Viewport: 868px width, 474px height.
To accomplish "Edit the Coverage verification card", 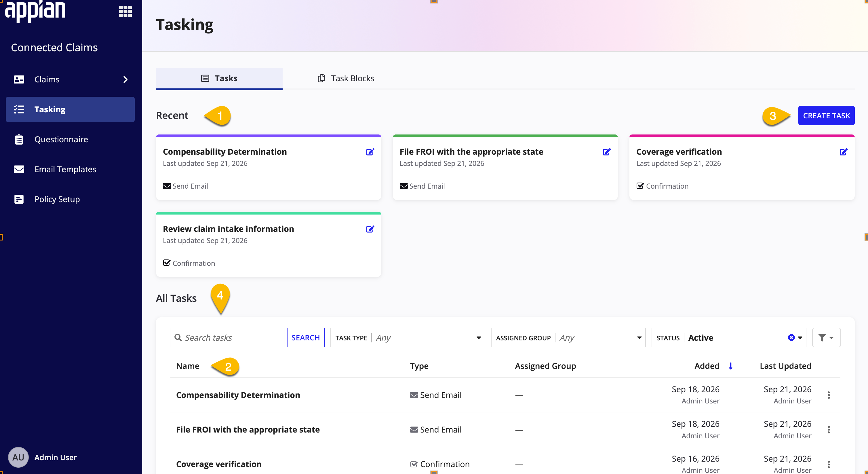I will pyautogui.click(x=844, y=152).
